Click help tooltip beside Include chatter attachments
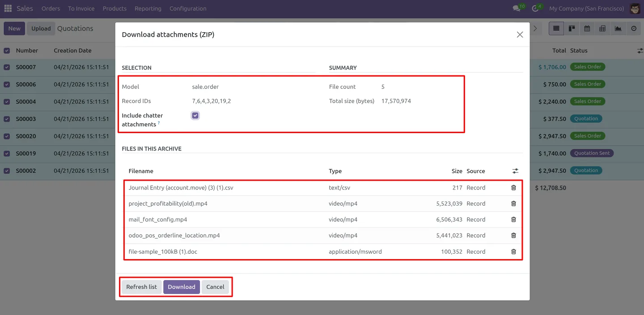Viewport: 644px width, 315px height. [158, 123]
